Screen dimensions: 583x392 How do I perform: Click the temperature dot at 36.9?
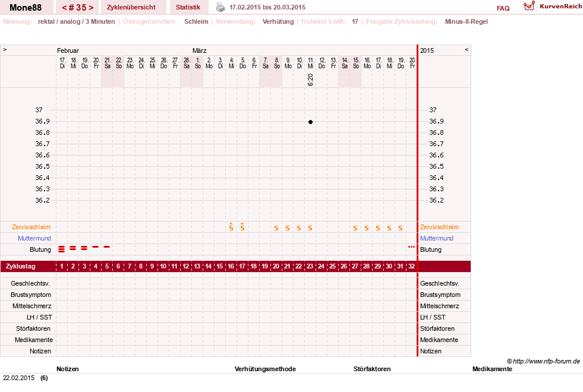coord(310,122)
